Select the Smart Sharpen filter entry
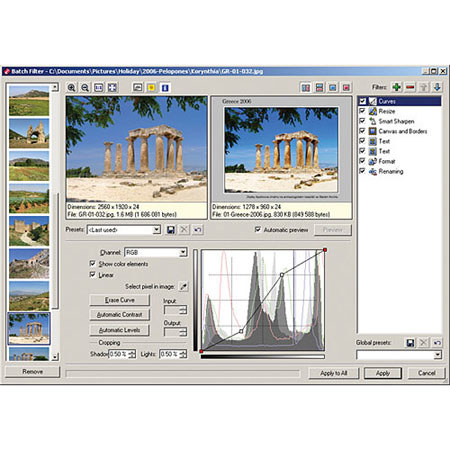This screenshot has height=450, width=450. pyautogui.click(x=396, y=121)
